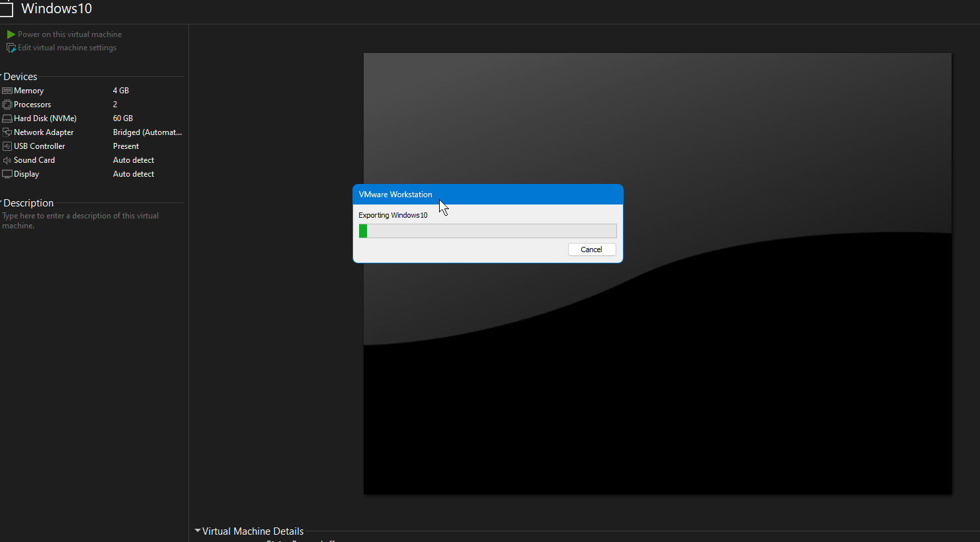This screenshot has width=980, height=542.
Task: Select the Processors chip icon
Action: (7, 105)
